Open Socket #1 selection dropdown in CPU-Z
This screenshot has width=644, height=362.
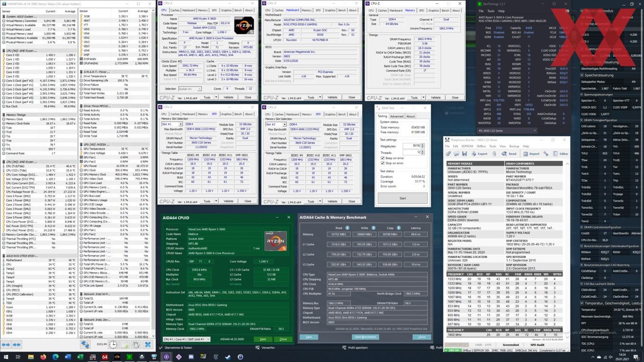(x=190, y=89)
